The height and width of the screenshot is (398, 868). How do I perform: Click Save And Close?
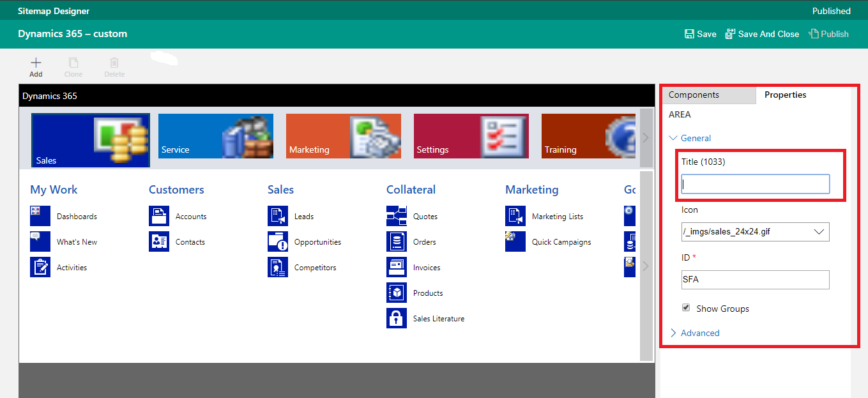pos(762,34)
